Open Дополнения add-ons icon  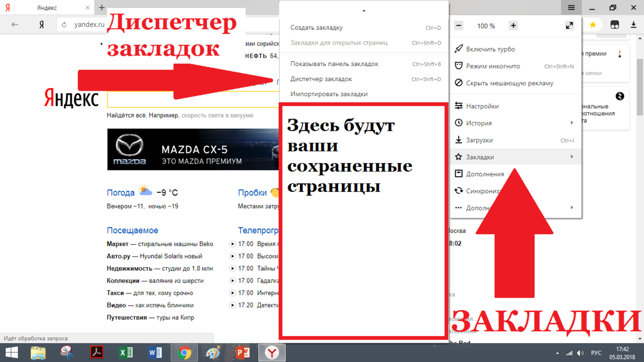(459, 174)
